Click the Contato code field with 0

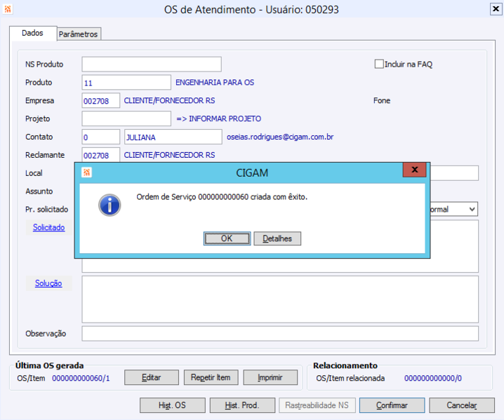[x=100, y=137]
